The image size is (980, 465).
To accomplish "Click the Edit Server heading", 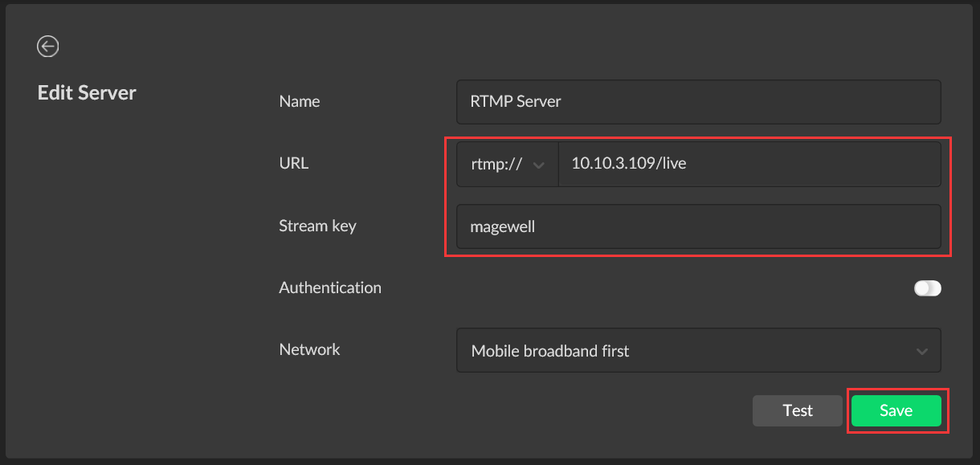I will (87, 93).
